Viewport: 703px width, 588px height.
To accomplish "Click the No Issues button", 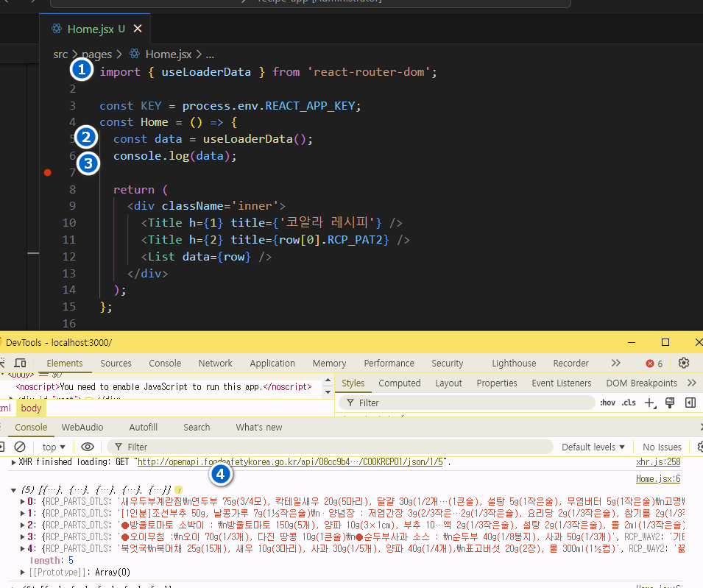I will tap(662, 447).
